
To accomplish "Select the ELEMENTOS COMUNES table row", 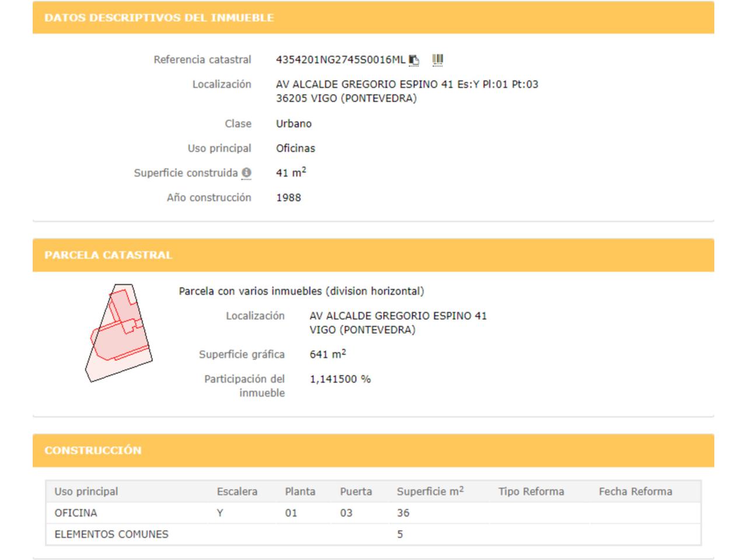I will point(111,534).
